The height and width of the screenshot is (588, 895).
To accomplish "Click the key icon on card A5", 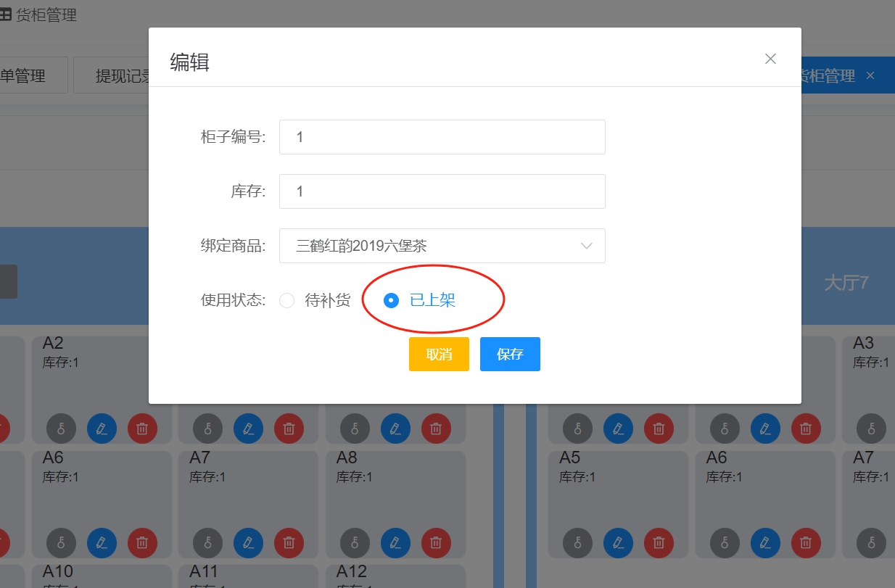I will tap(578, 542).
